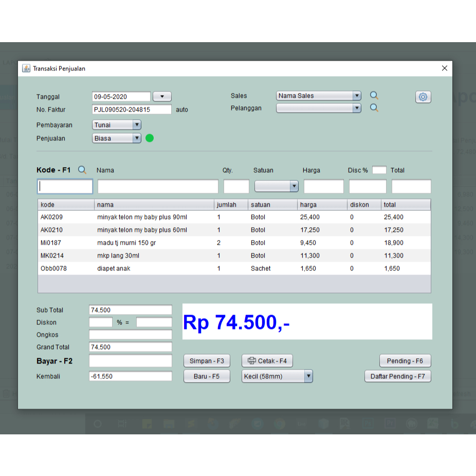
Task: Click the Sales search magnifier icon
Action: click(x=374, y=95)
